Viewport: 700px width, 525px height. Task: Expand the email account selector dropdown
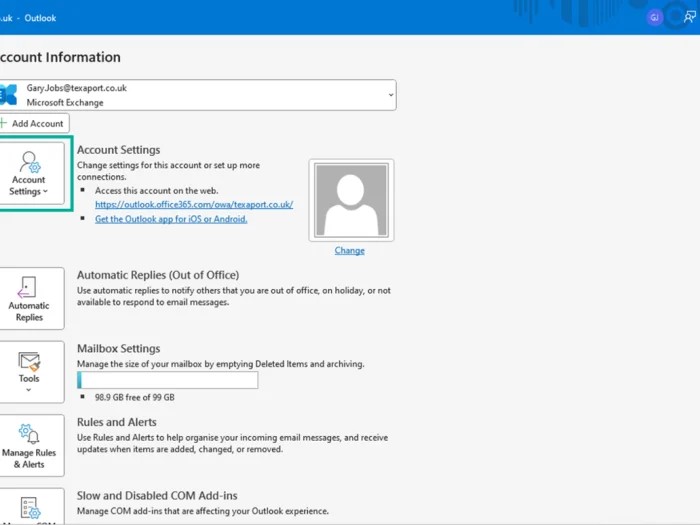[x=391, y=95]
